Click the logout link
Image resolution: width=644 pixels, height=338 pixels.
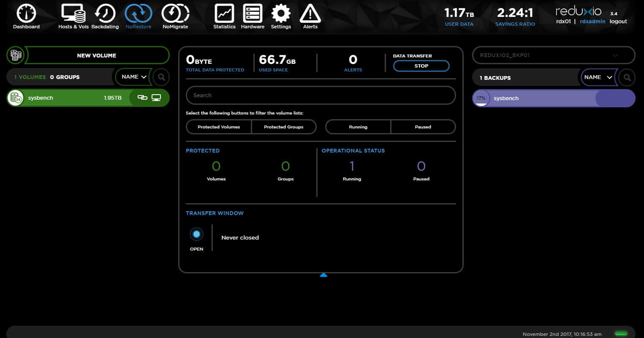[618, 22]
